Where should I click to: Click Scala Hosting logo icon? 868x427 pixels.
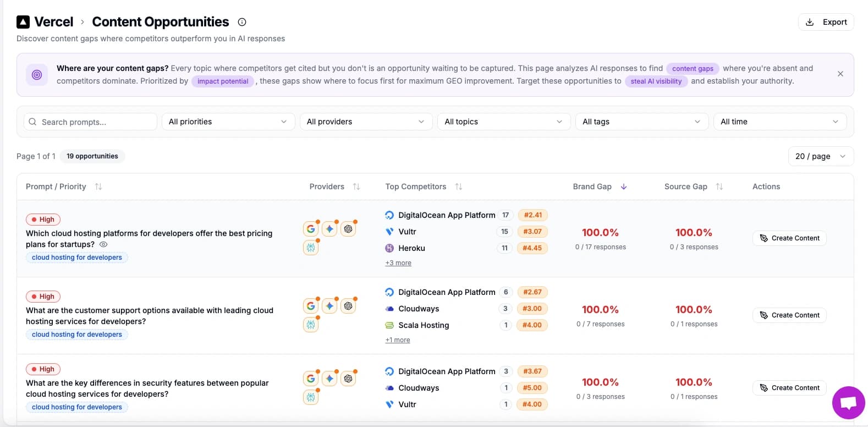[x=389, y=325]
